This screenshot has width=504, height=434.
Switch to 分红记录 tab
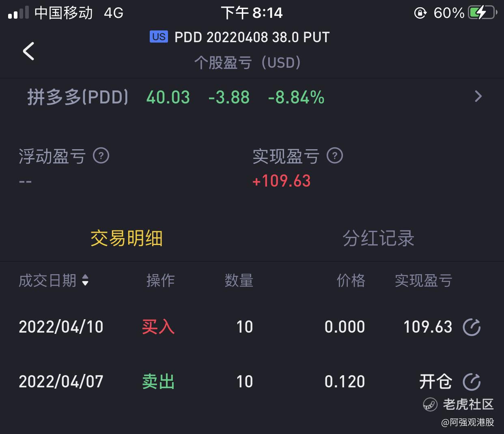pyautogui.click(x=378, y=238)
